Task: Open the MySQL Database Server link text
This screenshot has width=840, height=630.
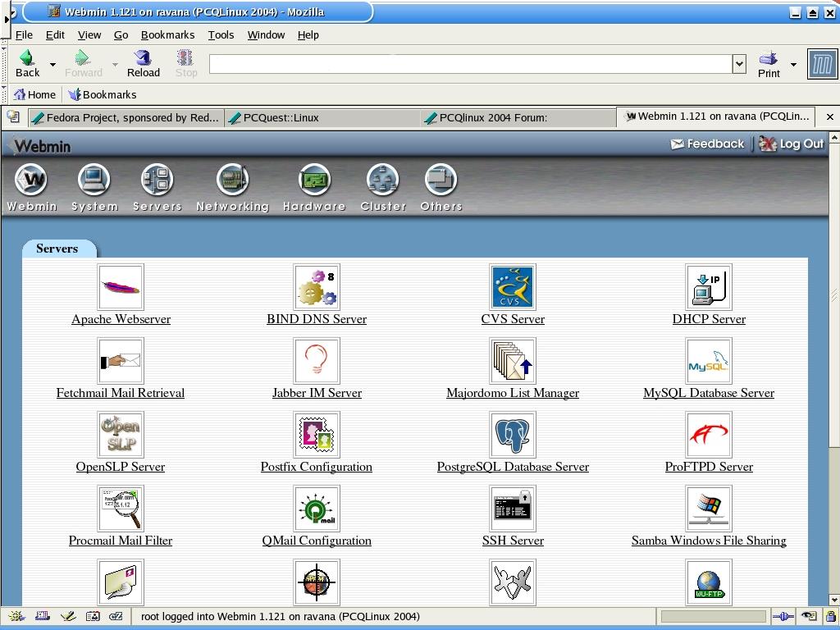Action: [x=709, y=393]
